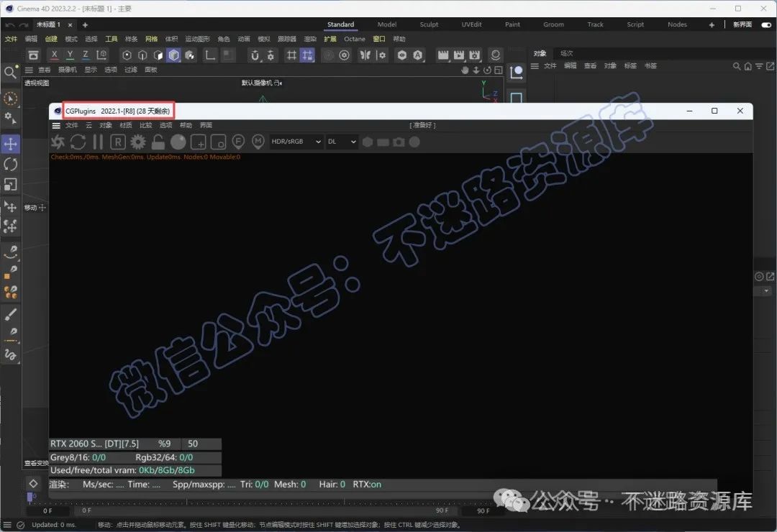The height and width of the screenshot is (532, 777).
Task: Click Octane render region R icon
Action: pyautogui.click(x=117, y=142)
